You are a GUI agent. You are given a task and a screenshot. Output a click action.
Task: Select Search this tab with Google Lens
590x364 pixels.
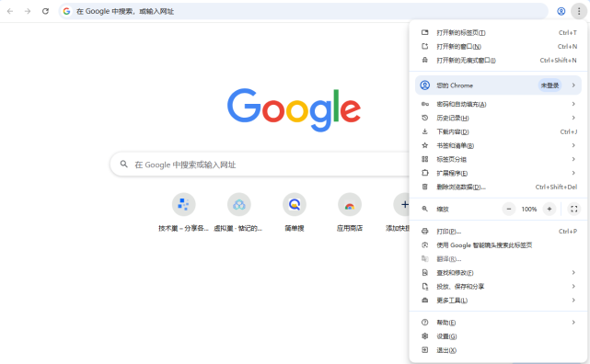point(498,245)
